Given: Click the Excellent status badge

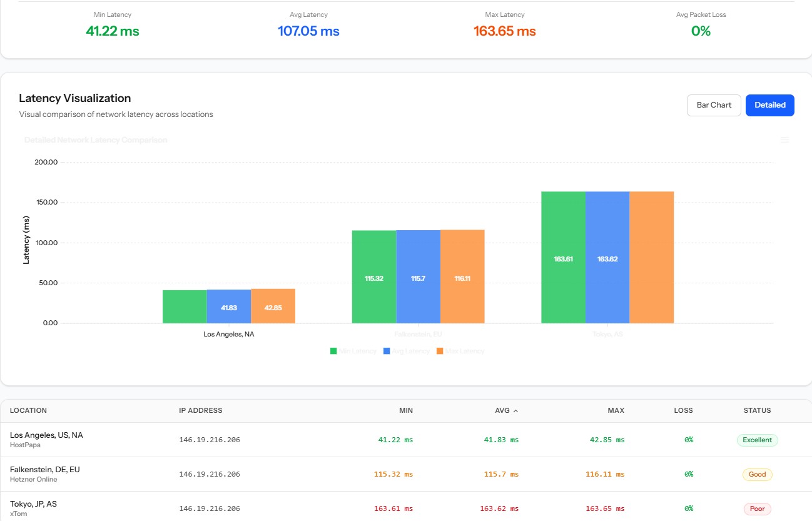Looking at the screenshot, I should [758, 440].
